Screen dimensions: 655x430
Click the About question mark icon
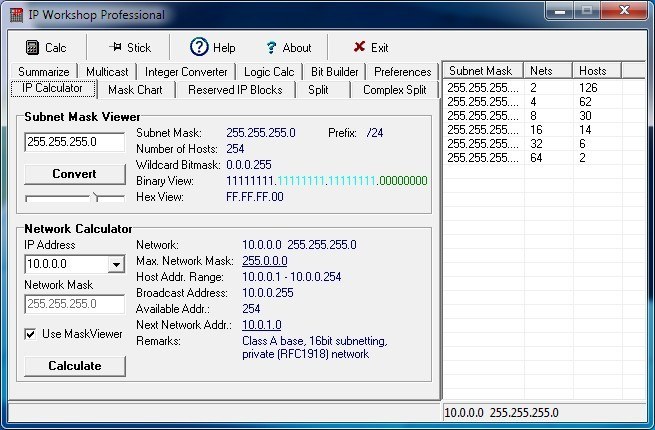click(271, 48)
